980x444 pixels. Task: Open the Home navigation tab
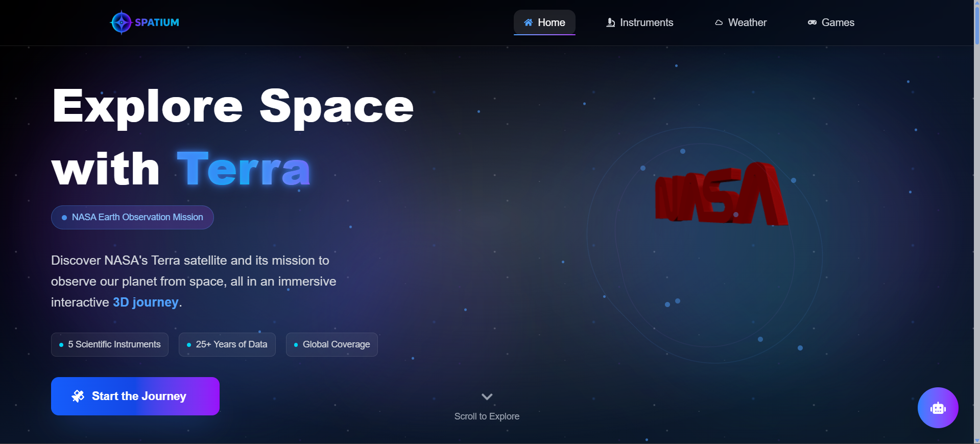pyautogui.click(x=544, y=22)
